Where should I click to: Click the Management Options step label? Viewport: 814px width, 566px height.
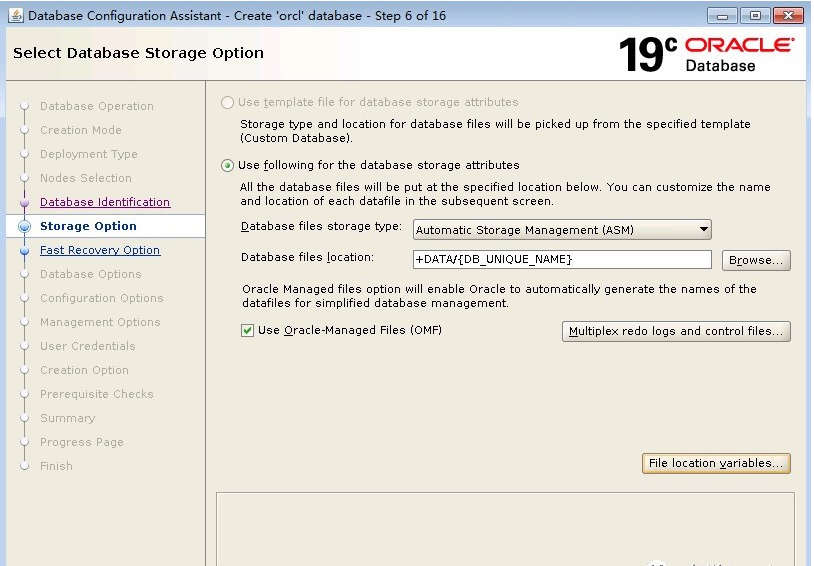100,322
